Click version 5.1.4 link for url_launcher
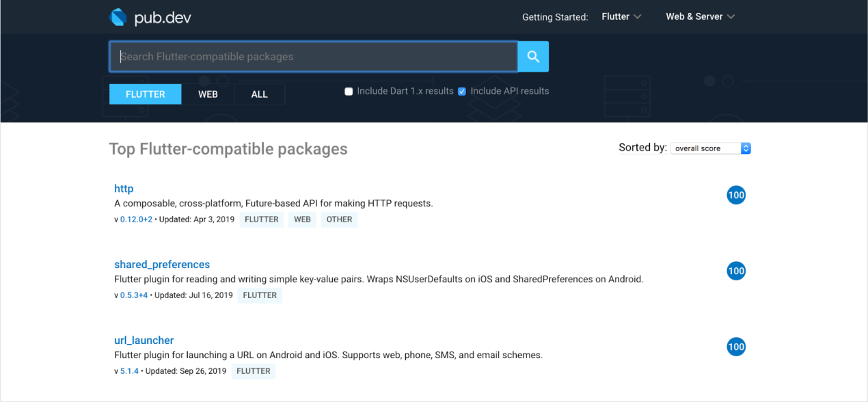This screenshot has height=402, width=868. 129,371
